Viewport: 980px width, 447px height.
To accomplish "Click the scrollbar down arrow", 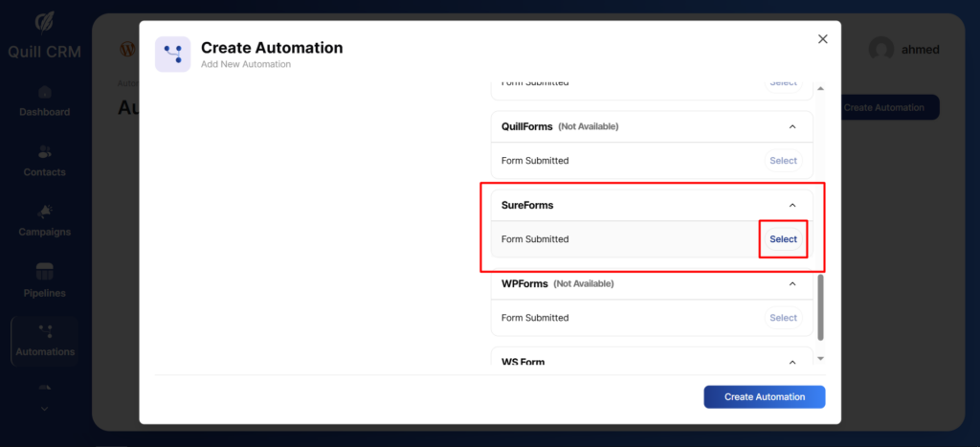I will click(820, 358).
